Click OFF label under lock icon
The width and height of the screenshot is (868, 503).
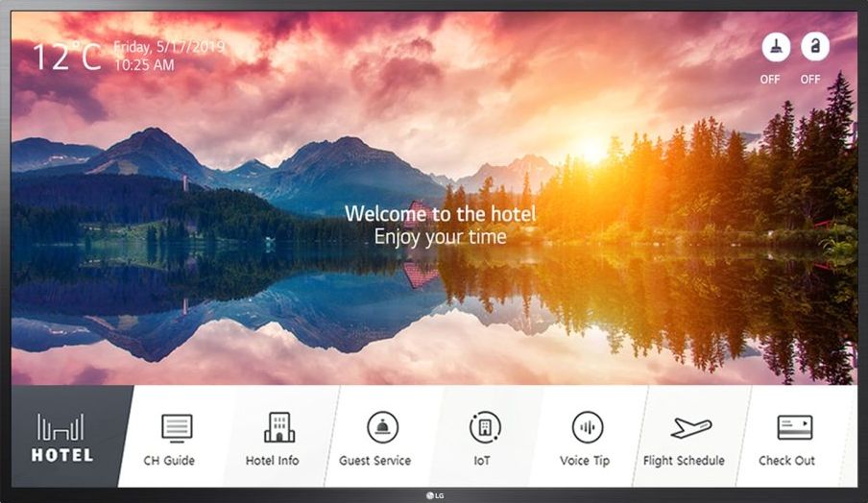point(810,80)
